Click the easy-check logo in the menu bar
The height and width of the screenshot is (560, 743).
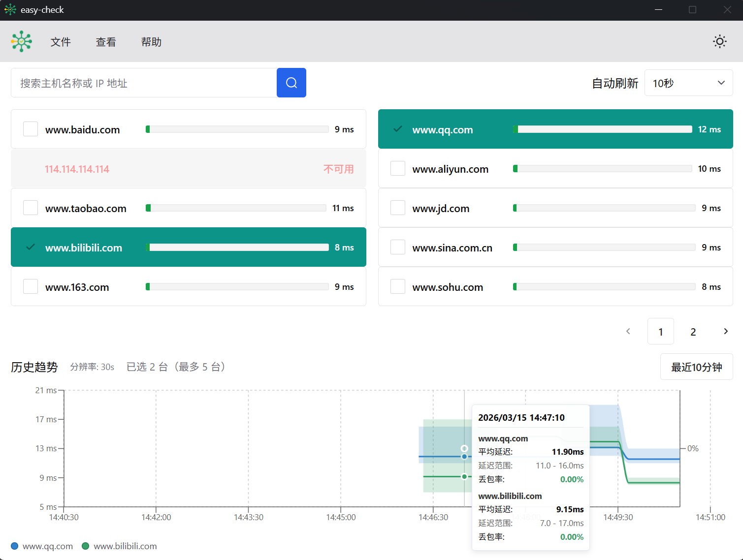coord(22,41)
